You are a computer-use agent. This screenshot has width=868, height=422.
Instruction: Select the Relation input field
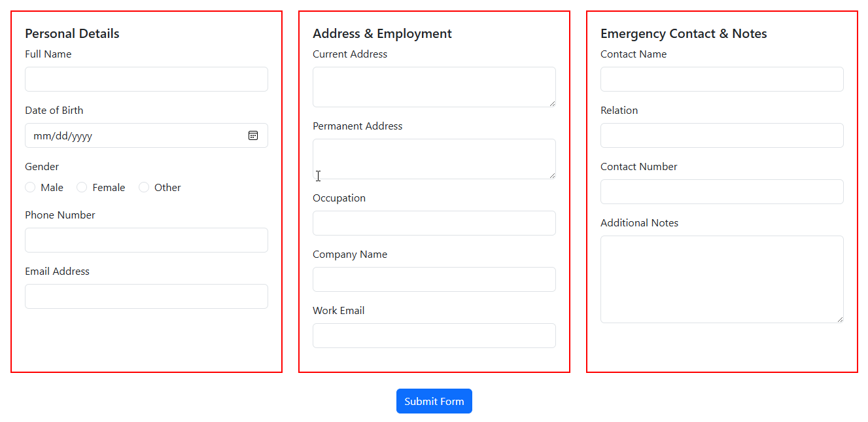click(x=722, y=135)
